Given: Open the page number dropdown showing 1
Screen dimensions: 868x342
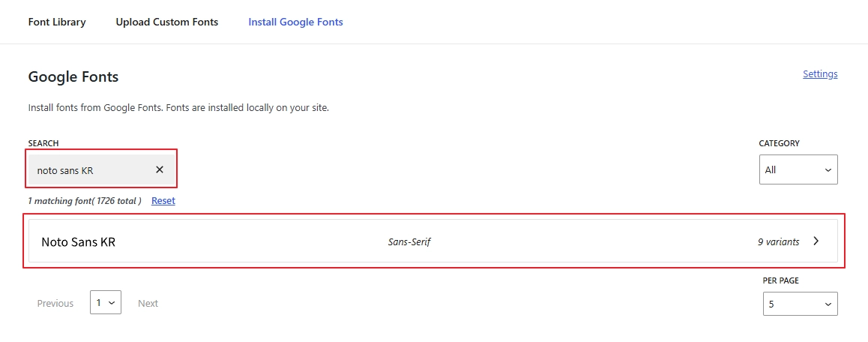Looking at the screenshot, I should tap(105, 303).
